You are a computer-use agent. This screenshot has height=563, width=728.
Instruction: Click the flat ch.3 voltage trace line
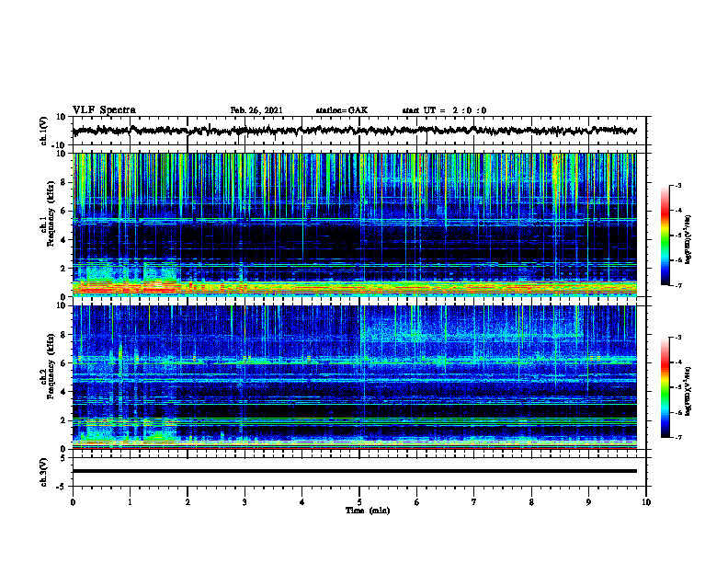click(x=354, y=471)
